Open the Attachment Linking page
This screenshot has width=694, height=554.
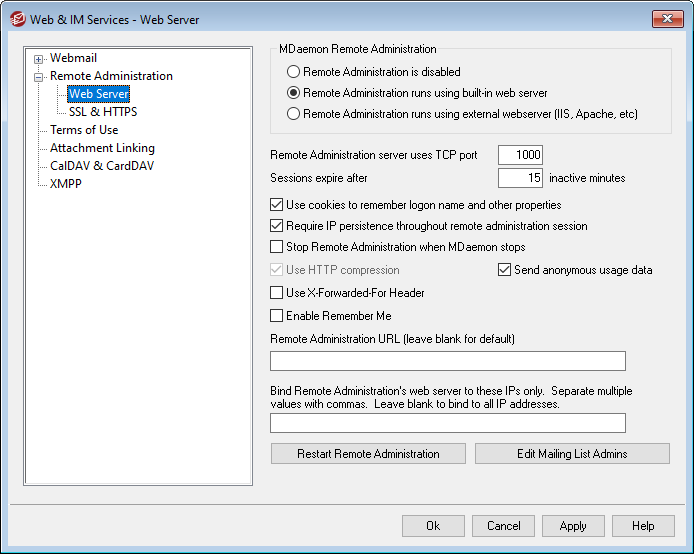point(102,148)
